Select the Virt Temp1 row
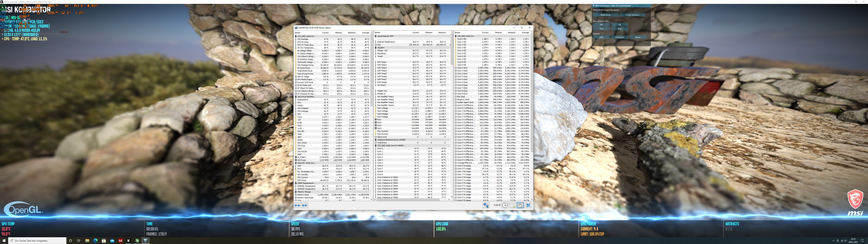Screen dimensions: 868x244 412,85
